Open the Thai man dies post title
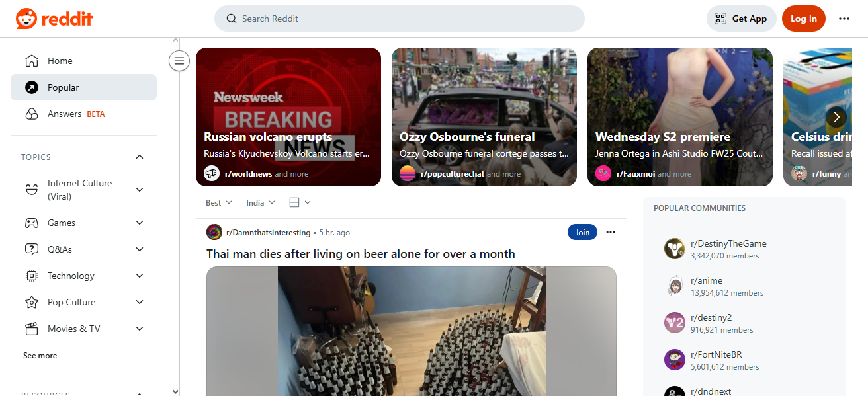Image resolution: width=868 pixels, height=396 pixels. point(361,254)
